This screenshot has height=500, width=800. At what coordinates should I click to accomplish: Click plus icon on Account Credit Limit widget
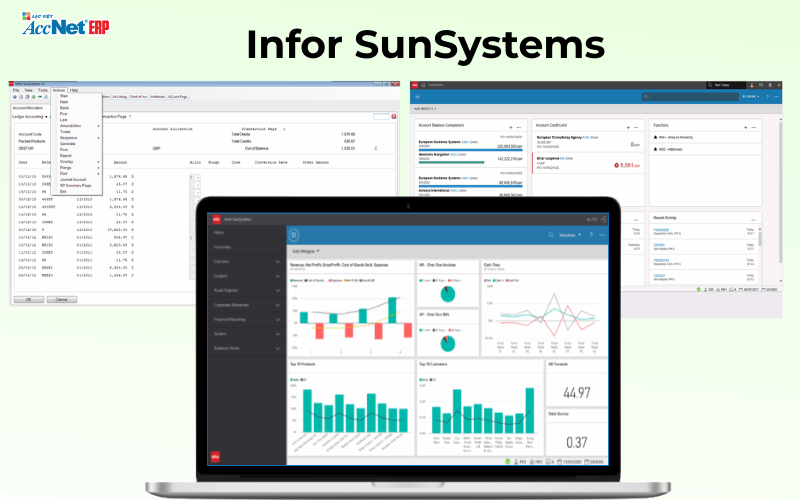click(628, 127)
